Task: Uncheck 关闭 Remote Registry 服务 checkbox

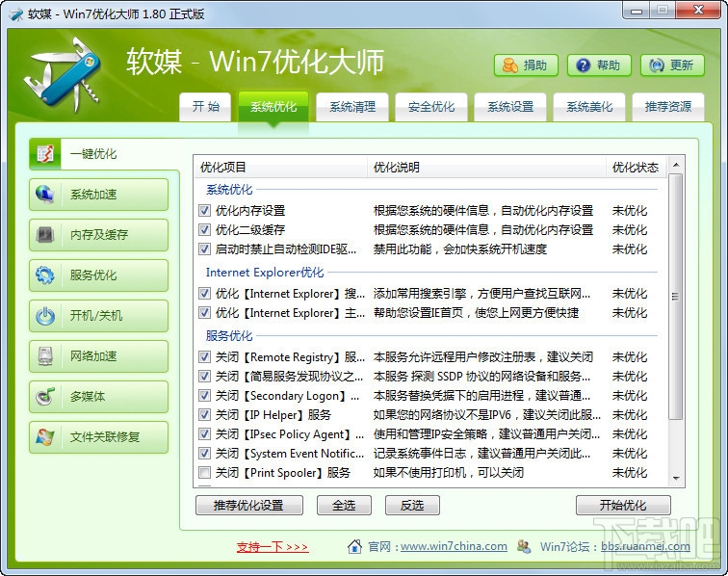Action: point(204,356)
